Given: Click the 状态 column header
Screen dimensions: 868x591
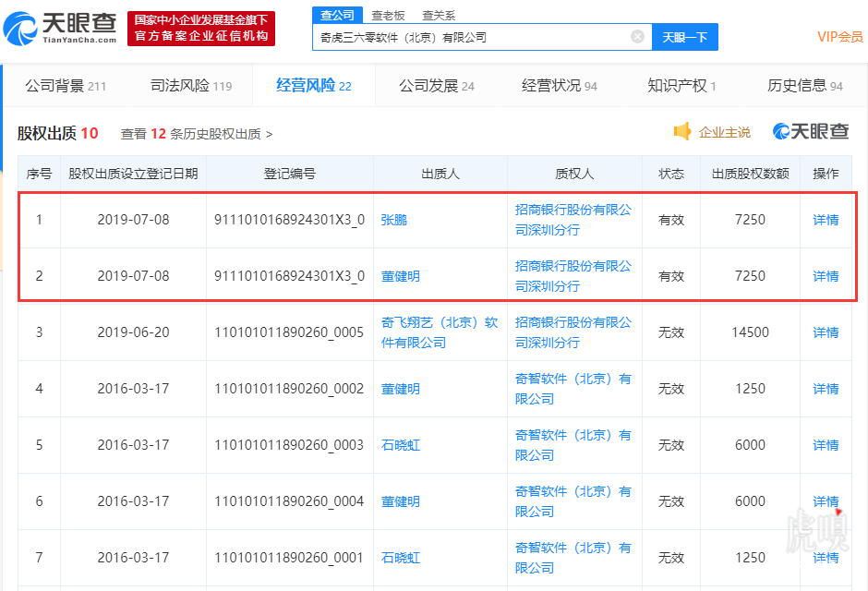Looking at the screenshot, I should click(x=671, y=174).
